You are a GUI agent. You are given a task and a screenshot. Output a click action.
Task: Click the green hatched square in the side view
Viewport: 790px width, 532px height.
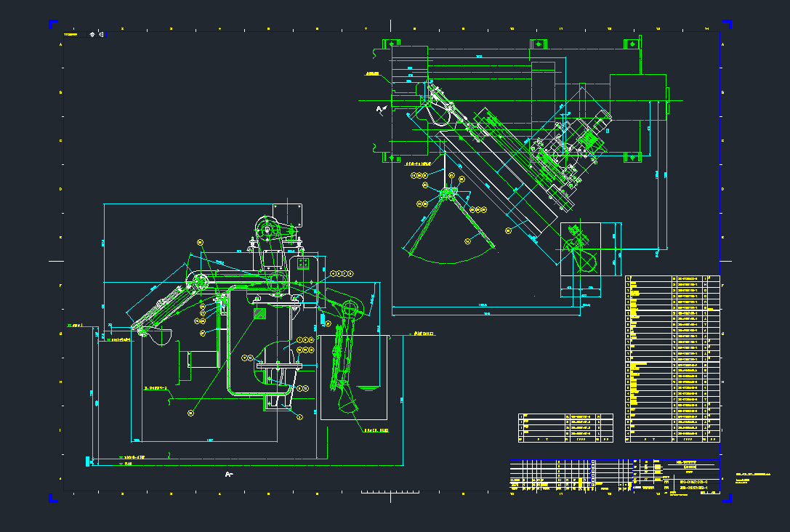(258, 313)
